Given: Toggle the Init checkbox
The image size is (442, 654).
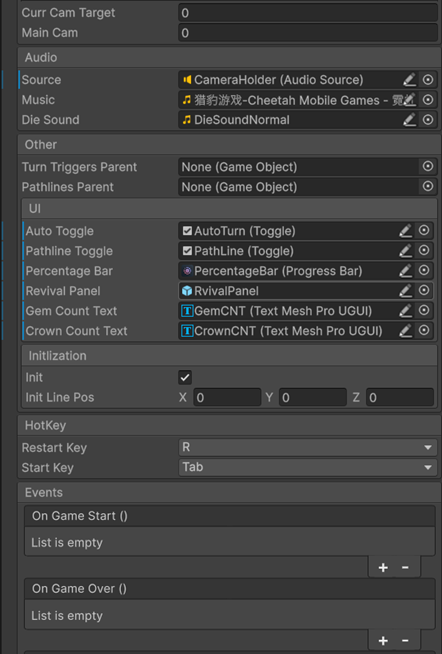Looking at the screenshot, I should (185, 377).
